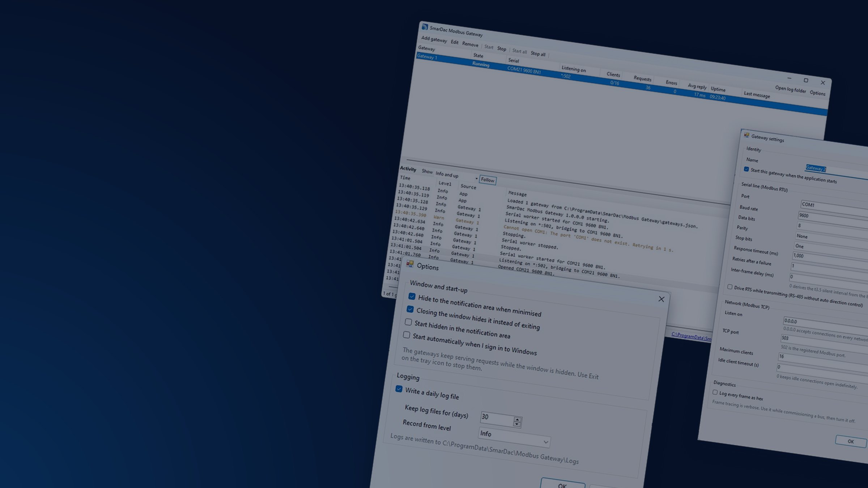Click the TCP port input field

825,341
